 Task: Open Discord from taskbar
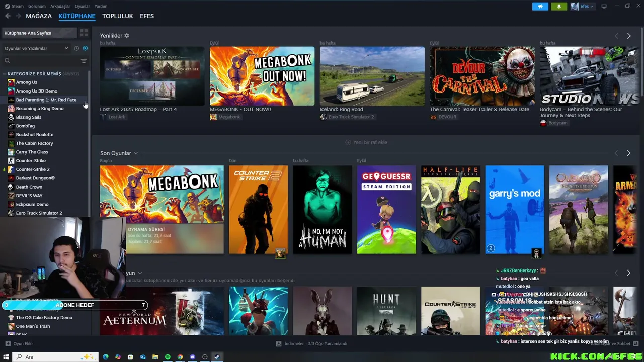pos(192,357)
